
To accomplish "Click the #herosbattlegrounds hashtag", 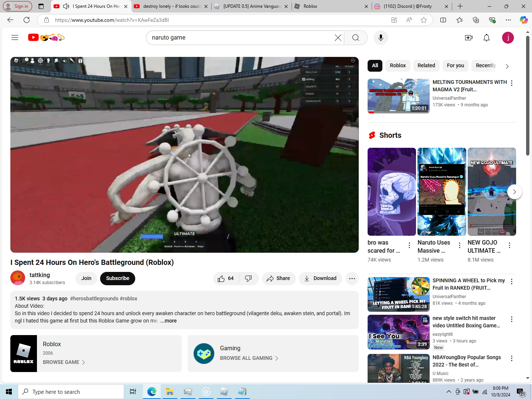I will tap(94, 299).
